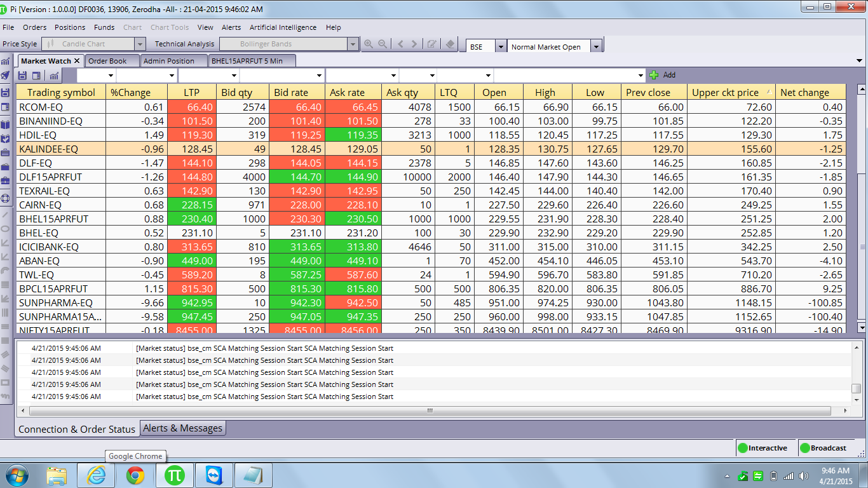Open the Normal Market Open dropdown
Viewport: 868px width, 488px height.
pyautogui.click(x=596, y=46)
